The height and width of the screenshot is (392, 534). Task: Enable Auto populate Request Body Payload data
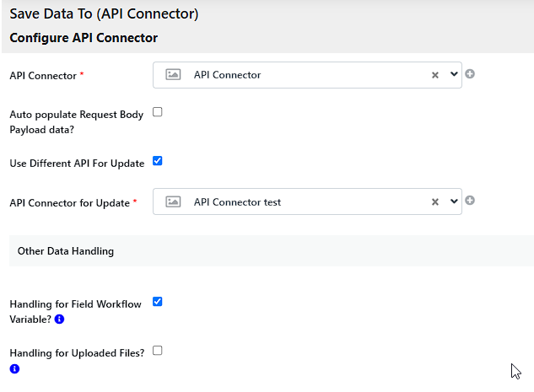(x=157, y=112)
